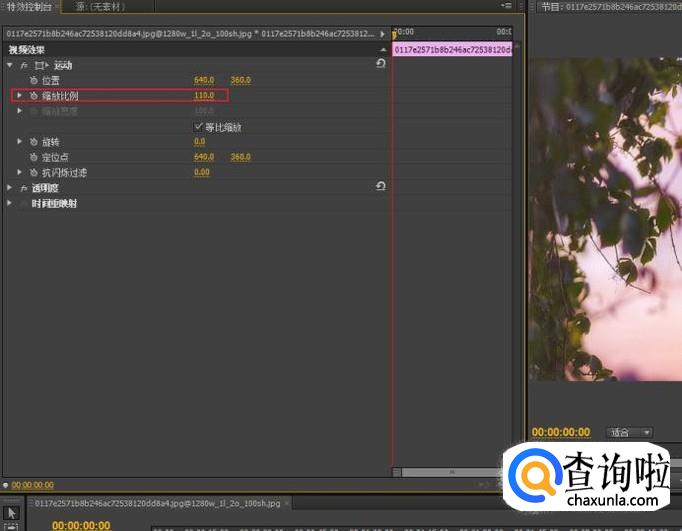The image size is (682, 531).
Task: Collapse the 视频效果 section arrow
Action: coord(383,50)
